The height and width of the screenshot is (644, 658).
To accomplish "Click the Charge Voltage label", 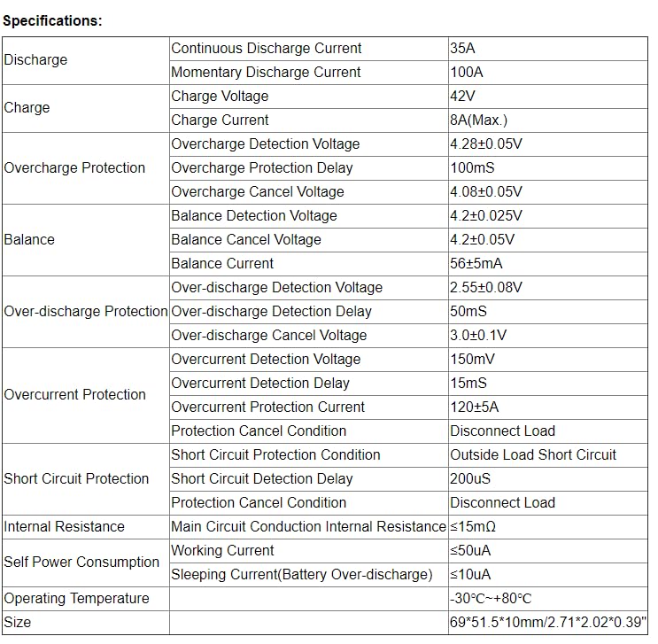I will [220, 97].
